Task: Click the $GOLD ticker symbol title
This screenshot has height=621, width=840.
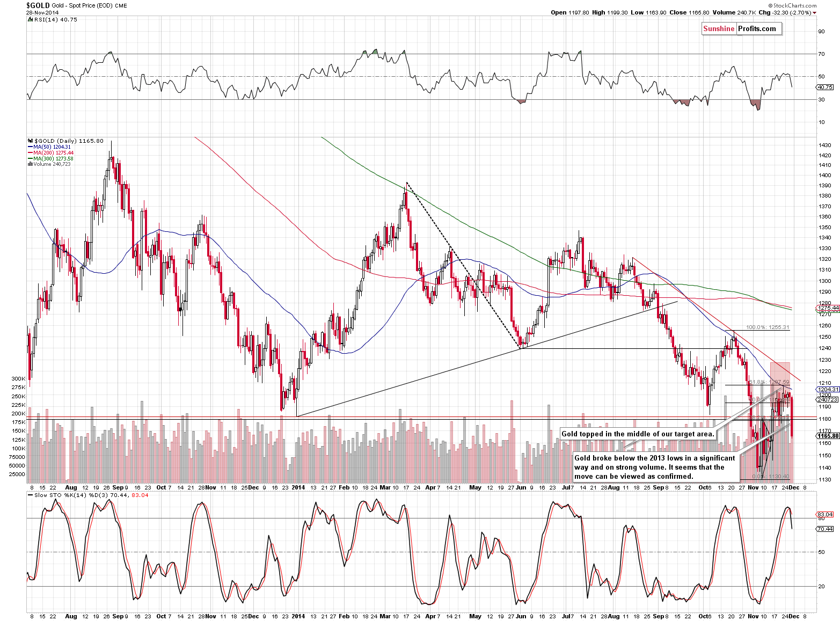Action: click(38, 5)
